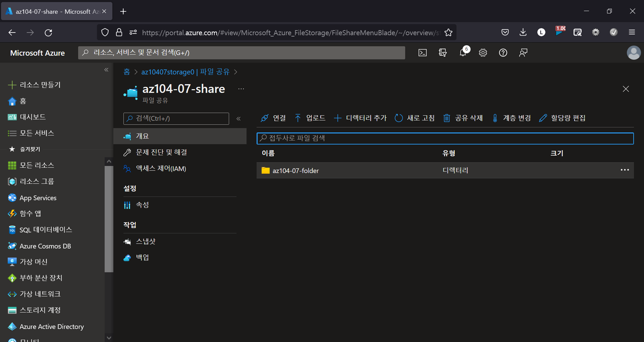
Task: Go to 홈 in left sidebar
Action: [x=17, y=101]
